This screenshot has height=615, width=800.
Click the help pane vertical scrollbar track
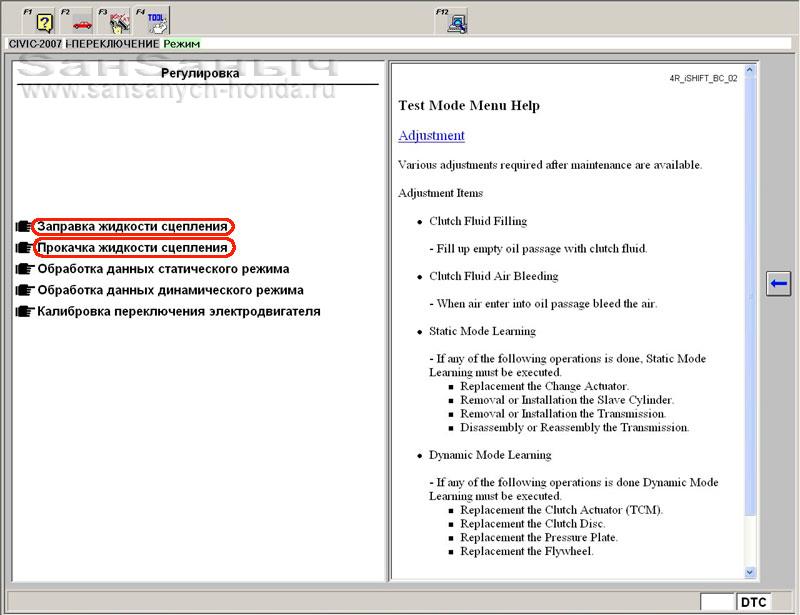(749, 541)
